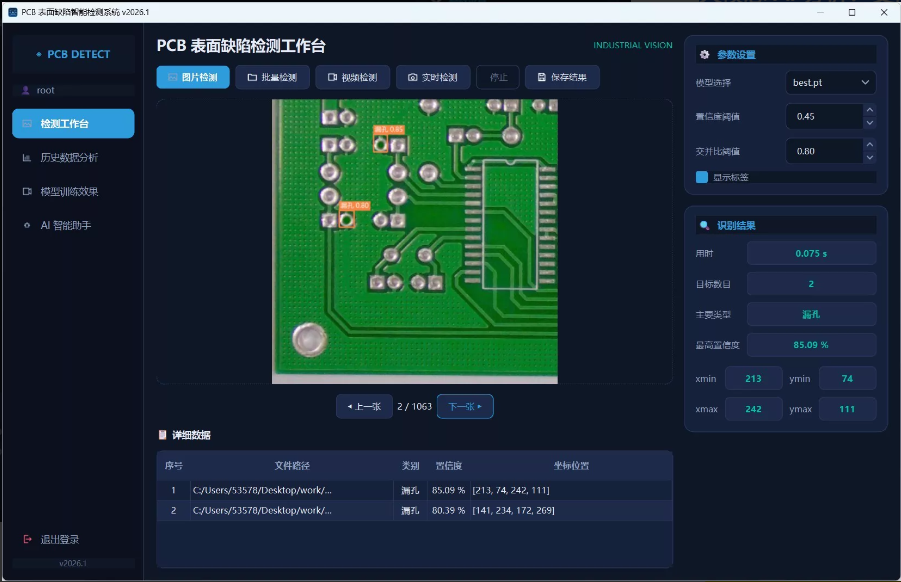Go to next image with 下一张
Viewport: 901px width, 582px height.
(465, 406)
